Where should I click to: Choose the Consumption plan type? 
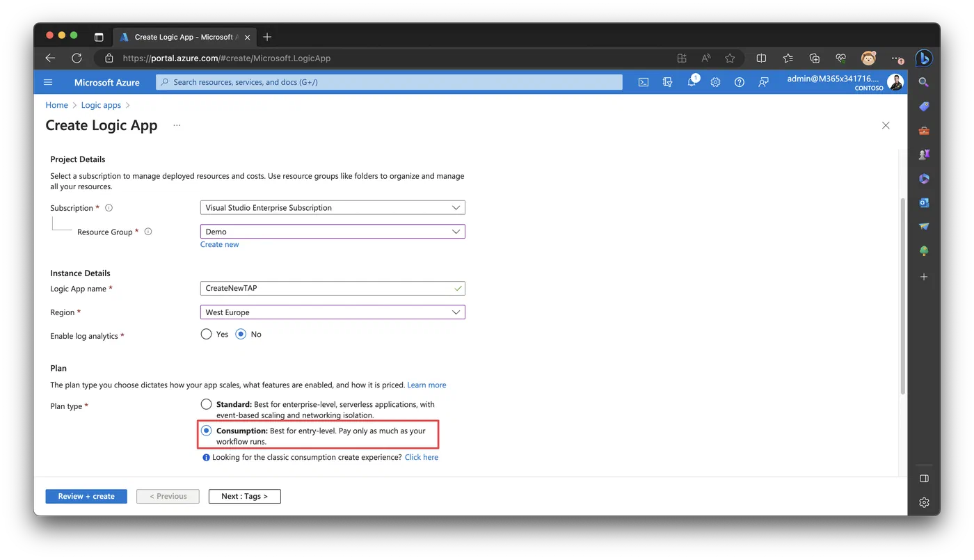pyautogui.click(x=206, y=431)
